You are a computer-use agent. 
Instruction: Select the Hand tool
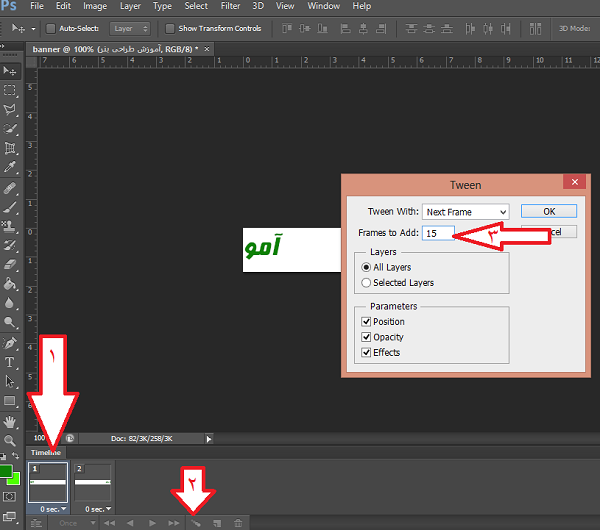tap(10, 420)
